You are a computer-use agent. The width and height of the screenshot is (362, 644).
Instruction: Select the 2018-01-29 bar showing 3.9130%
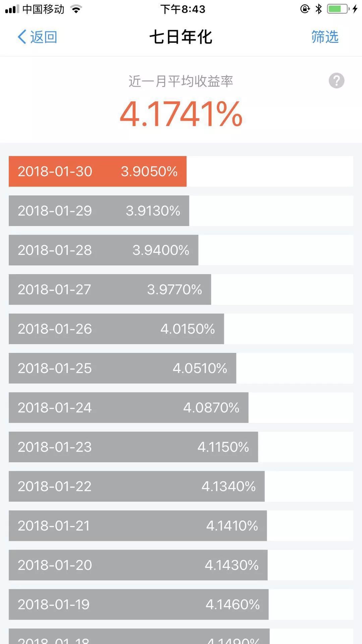click(x=99, y=211)
